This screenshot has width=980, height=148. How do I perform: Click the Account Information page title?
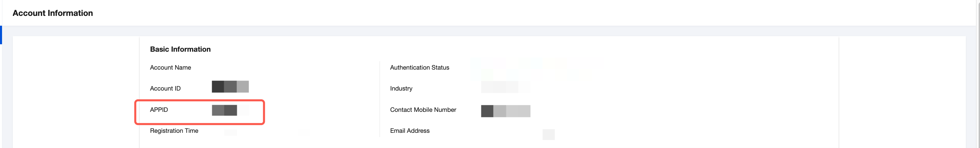click(52, 13)
